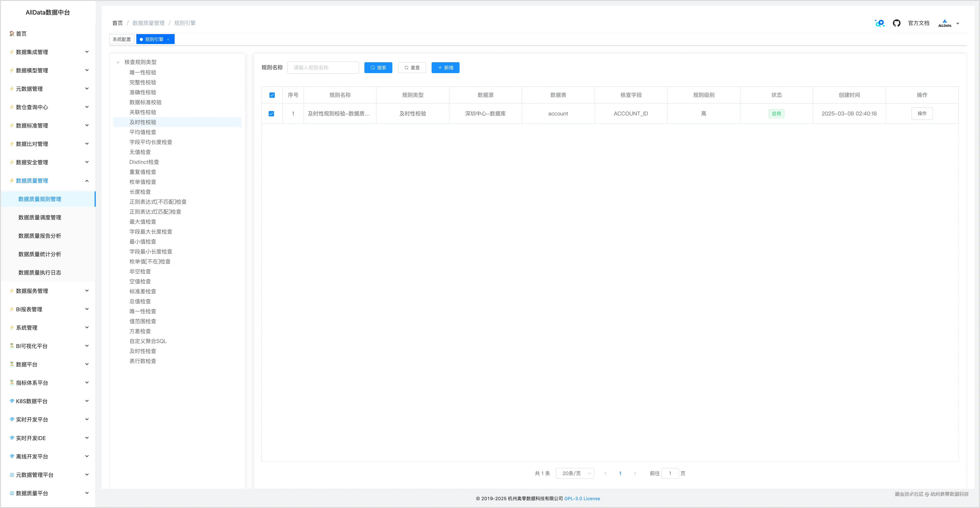Screen dimensions: 980x508
Task: Click the AllData avatar logo
Action: pyautogui.click(x=945, y=23)
